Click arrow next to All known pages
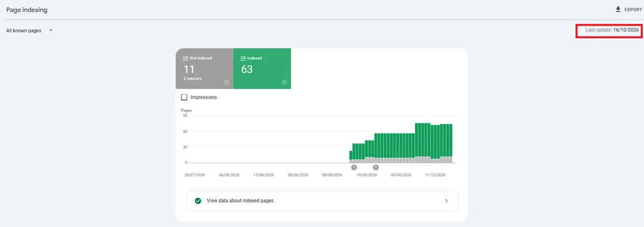644x227 pixels. (x=51, y=30)
